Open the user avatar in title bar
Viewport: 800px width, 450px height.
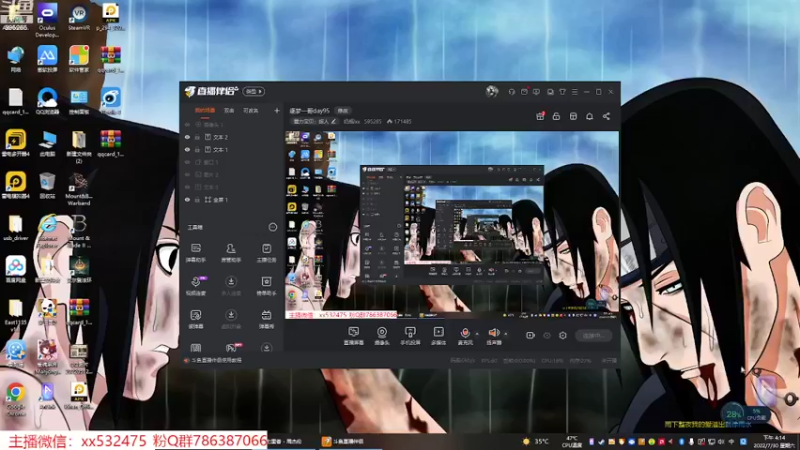(x=492, y=91)
